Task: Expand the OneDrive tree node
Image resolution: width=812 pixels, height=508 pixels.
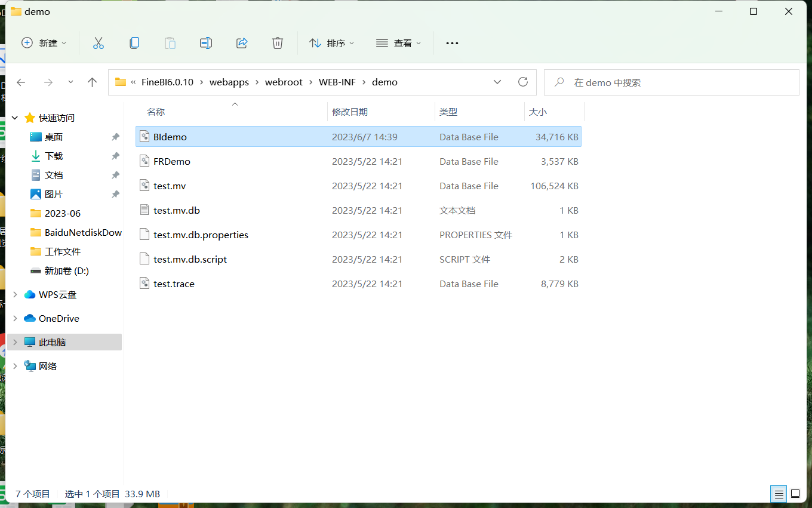Action: [x=15, y=318]
